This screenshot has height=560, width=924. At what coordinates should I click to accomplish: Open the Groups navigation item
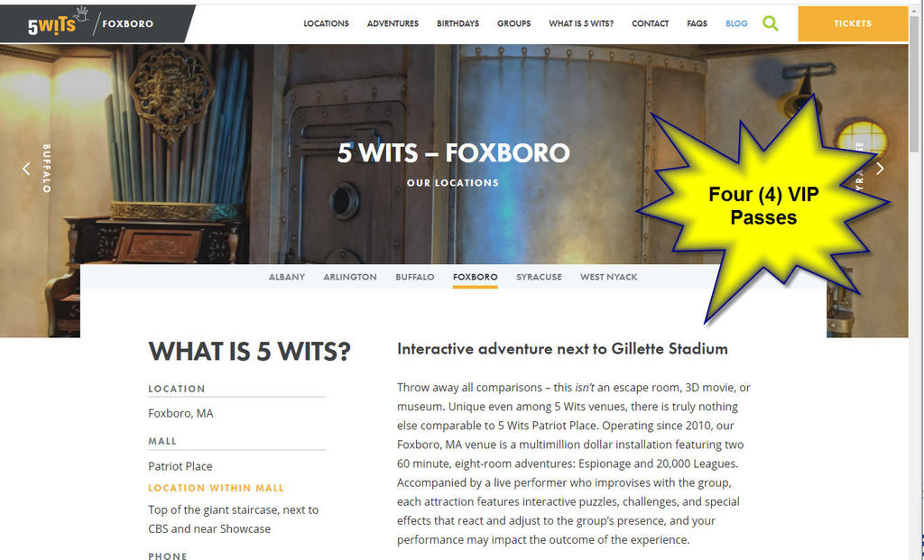click(513, 23)
